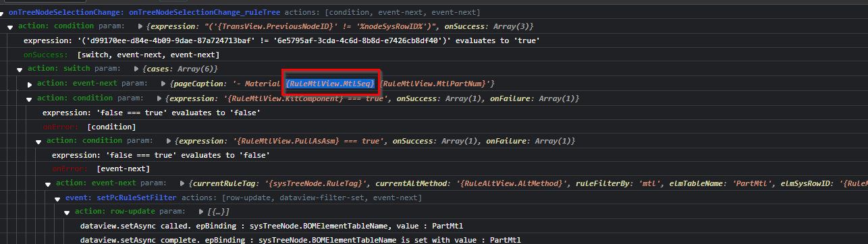This screenshot has width=868, height=244.
Task: Expand the cases: Array(6) object
Action: (x=136, y=69)
